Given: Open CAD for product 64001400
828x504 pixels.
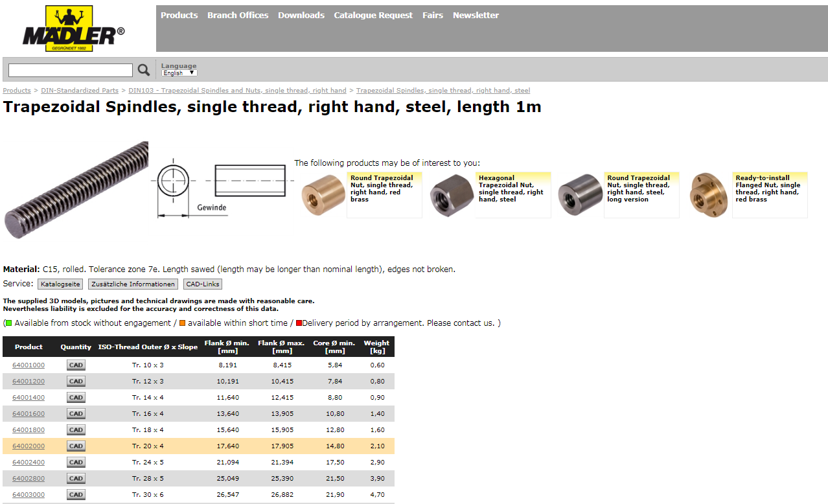Looking at the screenshot, I should tap(76, 398).
